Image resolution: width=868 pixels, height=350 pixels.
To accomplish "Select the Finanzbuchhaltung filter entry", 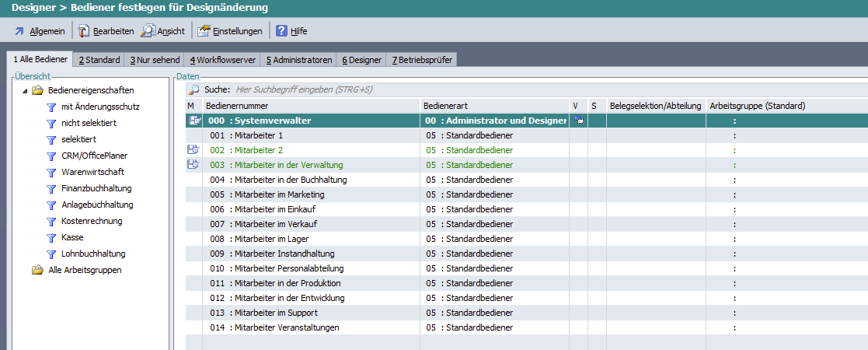I will [x=96, y=188].
